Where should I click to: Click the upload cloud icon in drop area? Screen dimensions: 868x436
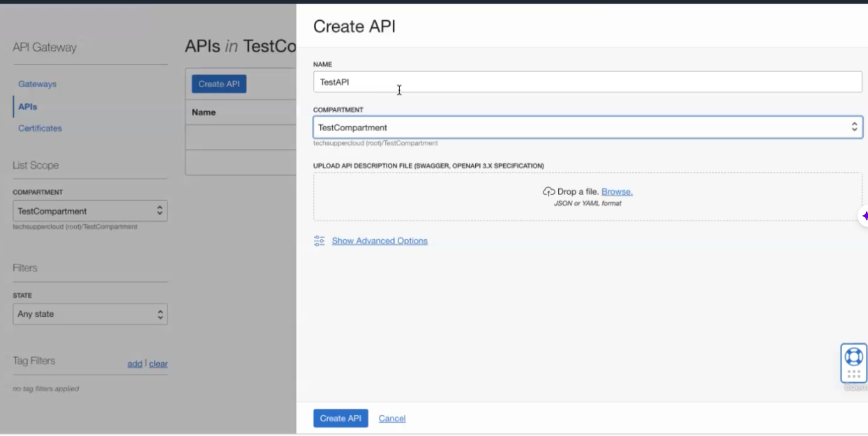click(x=548, y=192)
